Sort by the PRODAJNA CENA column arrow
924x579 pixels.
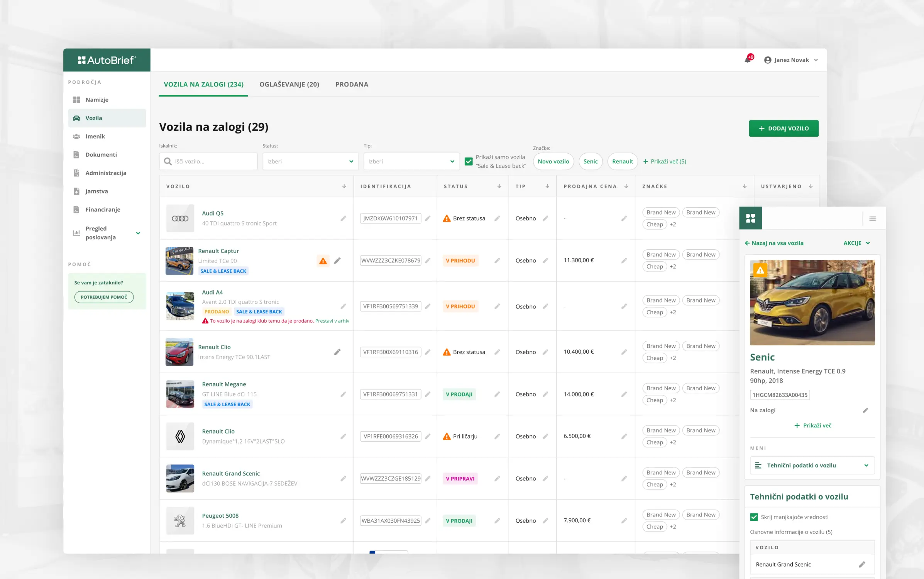click(626, 186)
